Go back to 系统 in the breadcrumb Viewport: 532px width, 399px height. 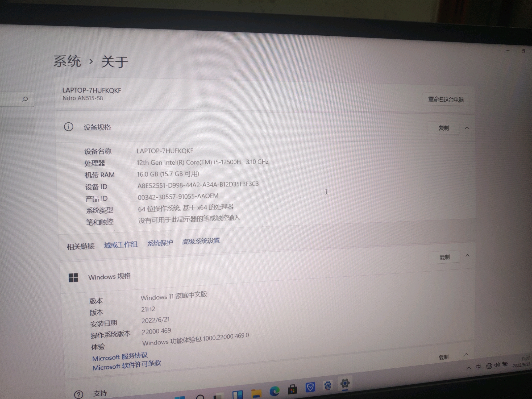coord(67,61)
